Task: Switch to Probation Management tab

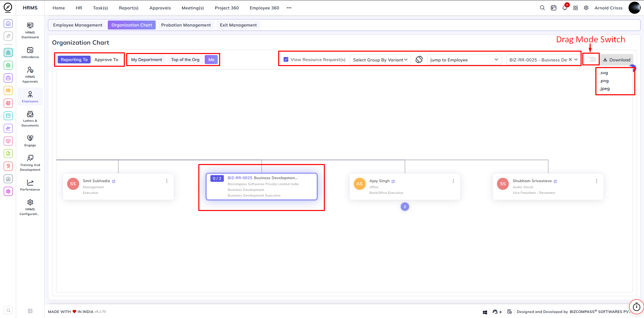Action: [x=186, y=25]
